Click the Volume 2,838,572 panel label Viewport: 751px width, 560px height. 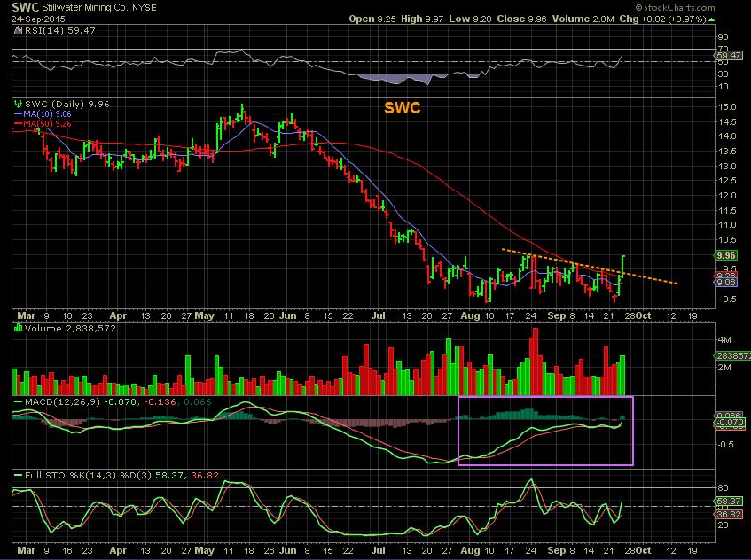click(70, 329)
